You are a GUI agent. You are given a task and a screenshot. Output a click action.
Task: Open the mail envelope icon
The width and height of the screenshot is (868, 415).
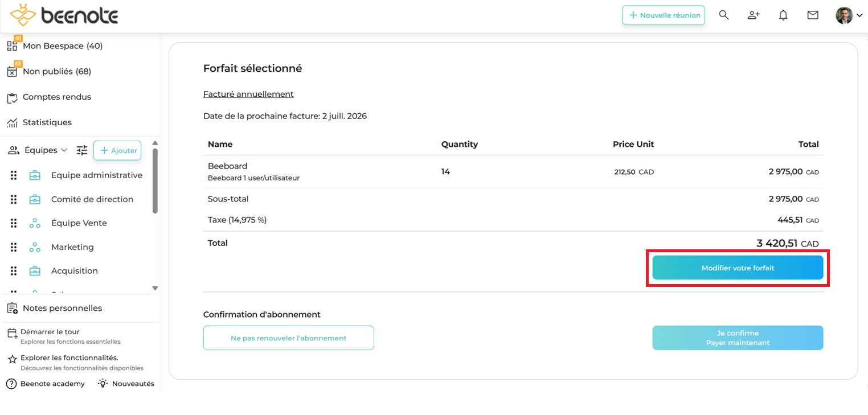pyautogui.click(x=813, y=15)
